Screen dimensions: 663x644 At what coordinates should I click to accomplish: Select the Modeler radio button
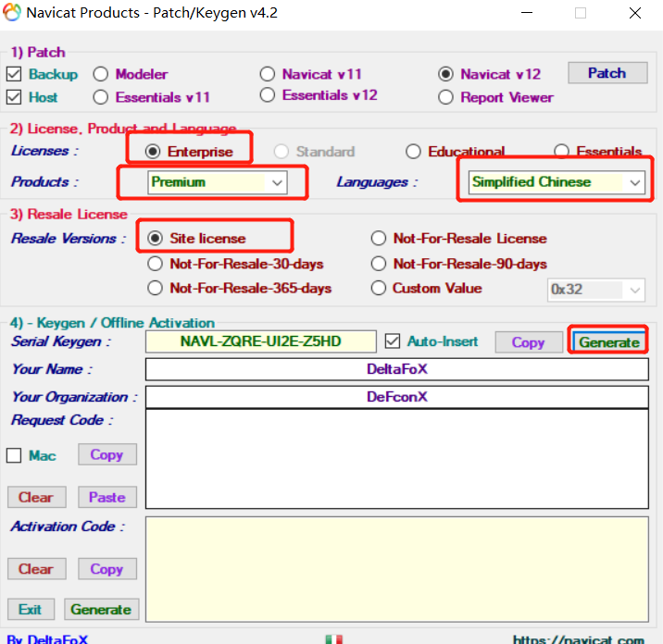[101, 74]
